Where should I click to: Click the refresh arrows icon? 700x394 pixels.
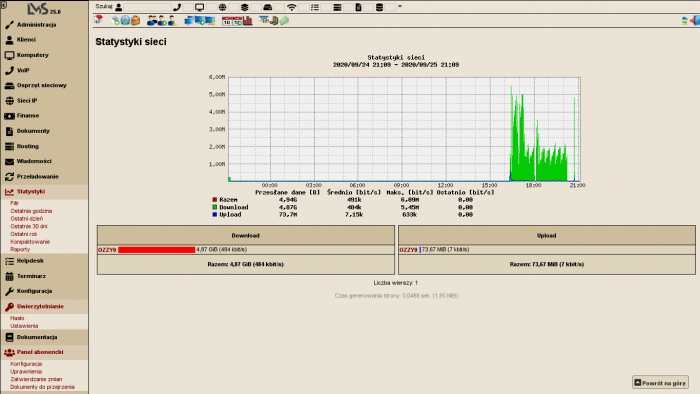point(684,21)
